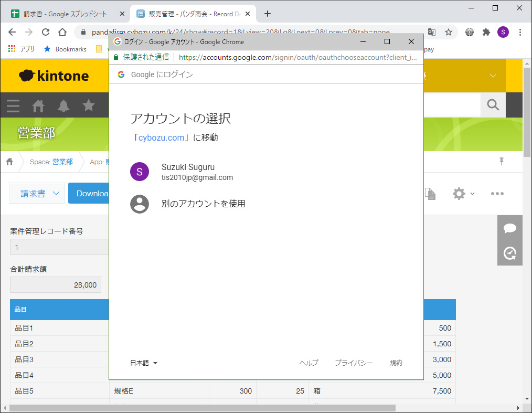
Task: Open the notifications bell icon
Action: pos(63,105)
